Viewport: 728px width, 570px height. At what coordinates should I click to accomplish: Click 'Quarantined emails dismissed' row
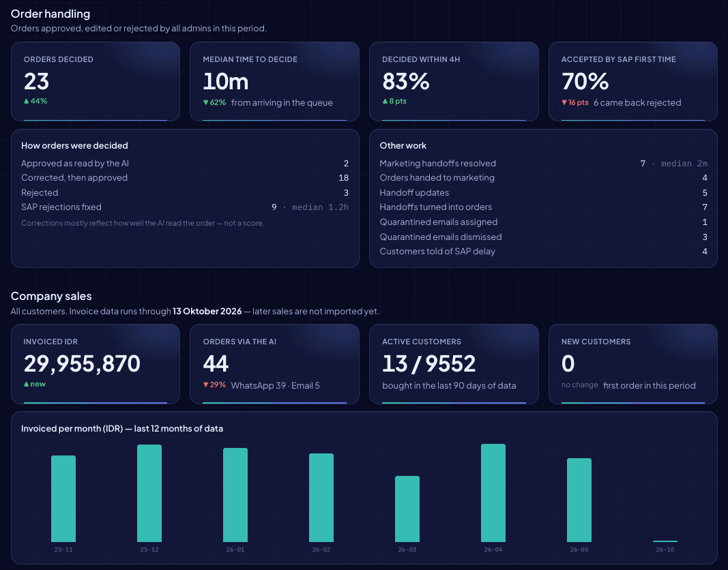543,237
